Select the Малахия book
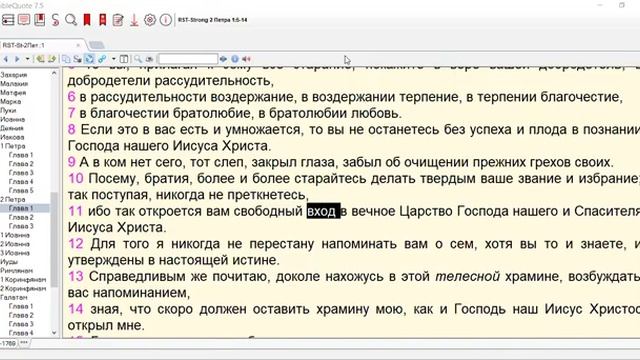The image size is (640, 360). coord(14,84)
